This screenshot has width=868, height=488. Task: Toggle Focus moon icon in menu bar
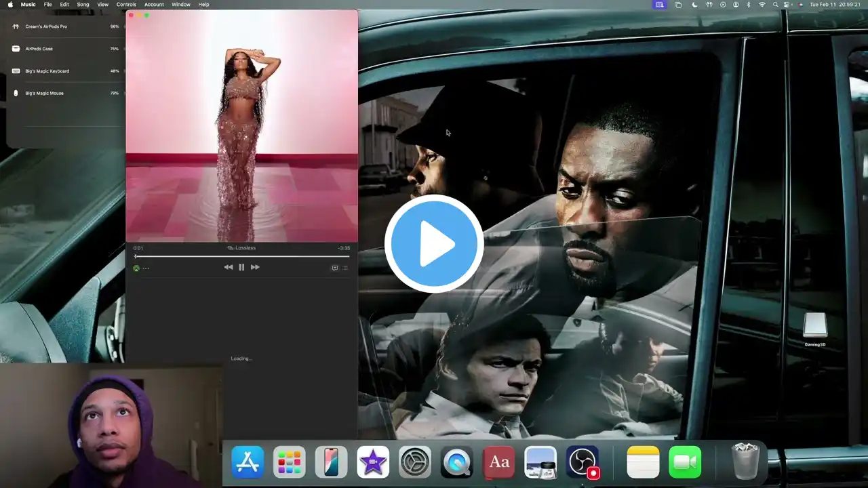[x=694, y=5]
